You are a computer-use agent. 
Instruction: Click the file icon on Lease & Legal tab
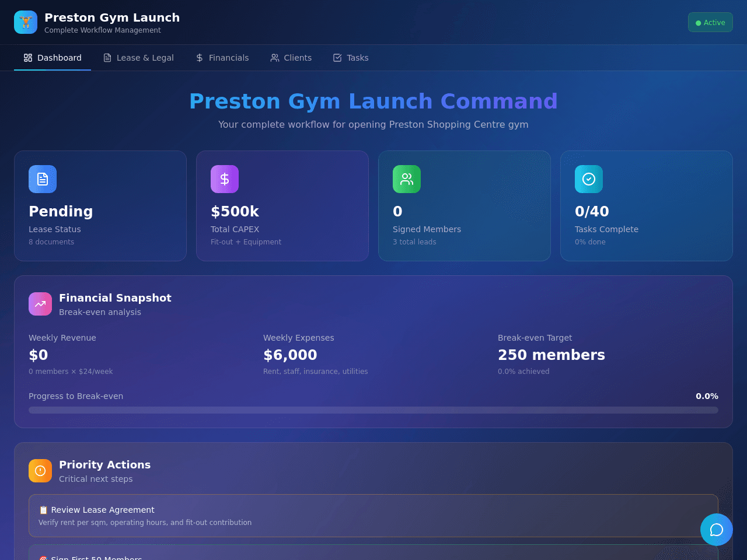[x=107, y=58]
